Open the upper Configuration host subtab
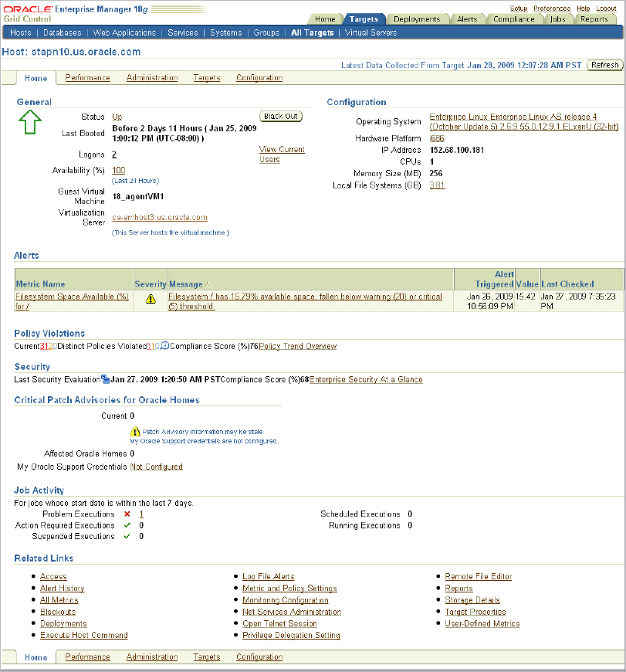 259,77
